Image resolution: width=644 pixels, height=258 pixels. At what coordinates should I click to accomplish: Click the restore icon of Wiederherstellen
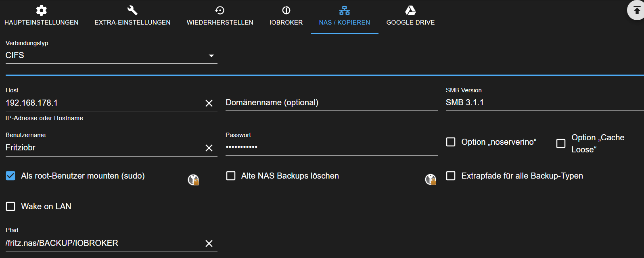(x=220, y=10)
